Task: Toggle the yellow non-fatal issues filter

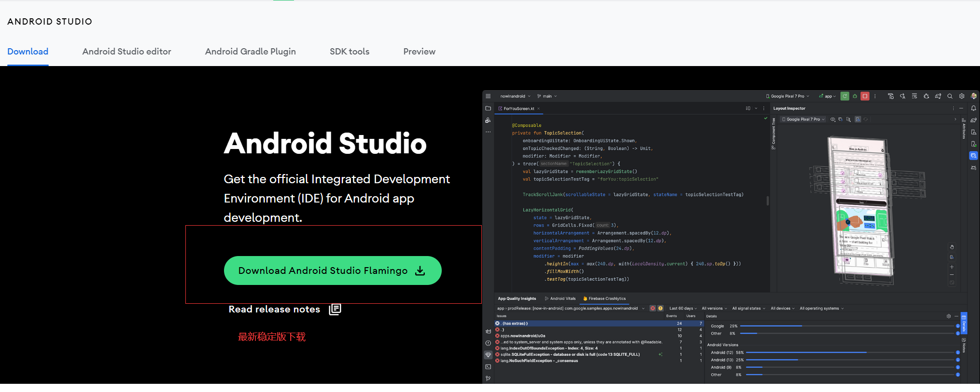Action: (x=660, y=309)
